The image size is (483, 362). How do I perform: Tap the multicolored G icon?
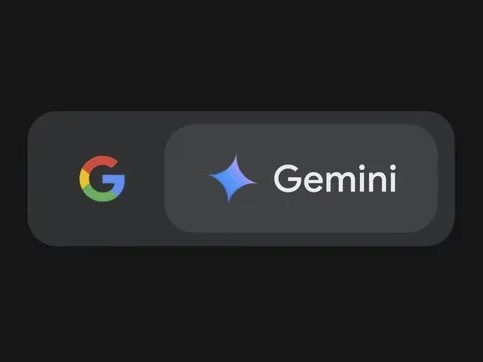[x=102, y=179]
